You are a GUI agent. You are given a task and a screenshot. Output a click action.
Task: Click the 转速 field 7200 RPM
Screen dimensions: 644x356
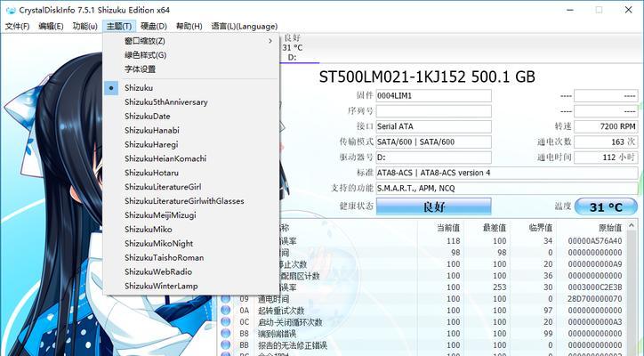[x=607, y=126]
